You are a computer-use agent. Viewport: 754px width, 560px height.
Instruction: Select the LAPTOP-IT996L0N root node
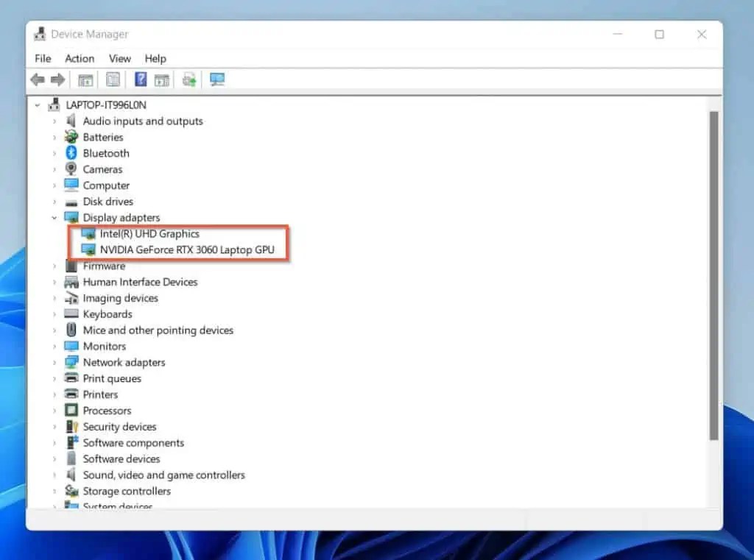104,104
